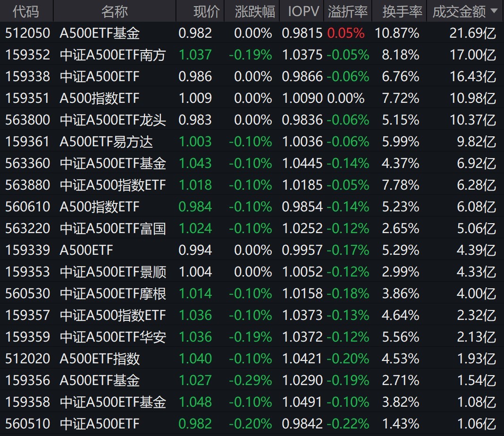
Task: Click turnover amount 9.82亿
Action: pyautogui.click(x=477, y=142)
